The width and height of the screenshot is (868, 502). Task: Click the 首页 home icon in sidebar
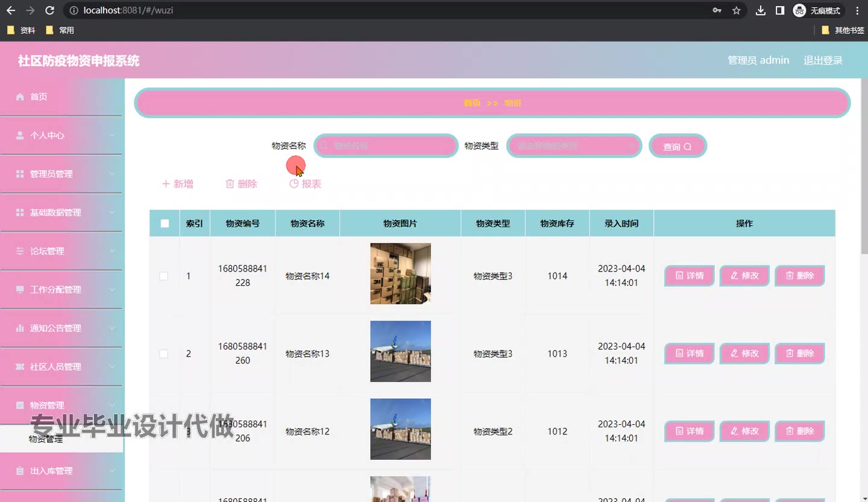click(x=20, y=97)
